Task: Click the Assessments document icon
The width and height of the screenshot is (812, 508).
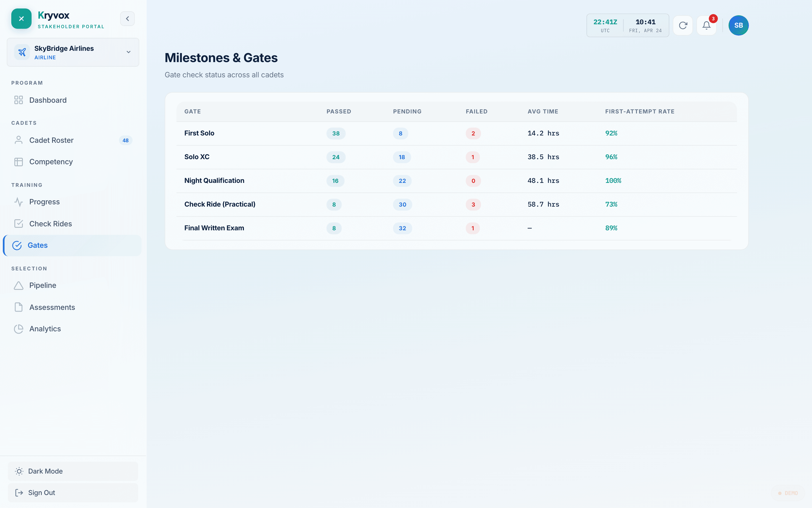Action: [x=18, y=307]
